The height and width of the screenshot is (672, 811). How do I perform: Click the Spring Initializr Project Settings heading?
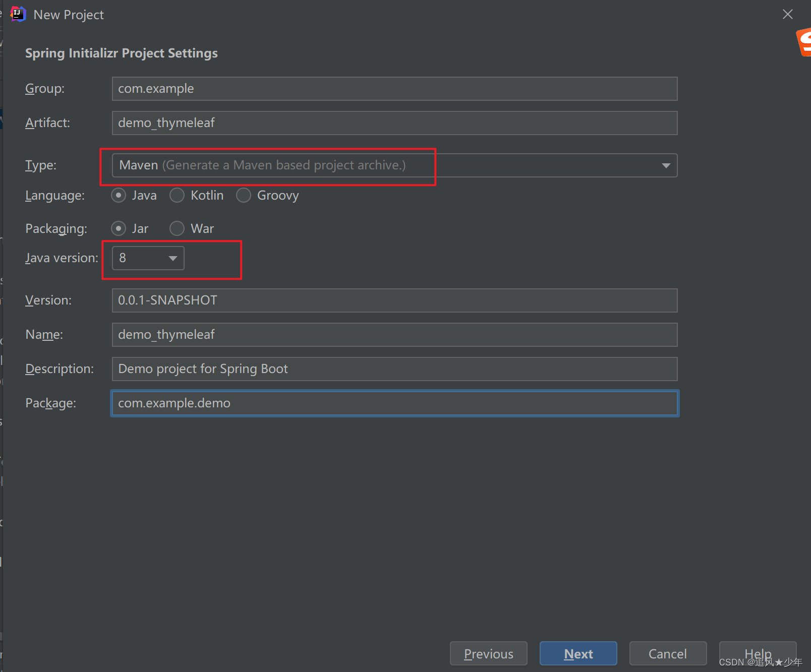[122, 53]
